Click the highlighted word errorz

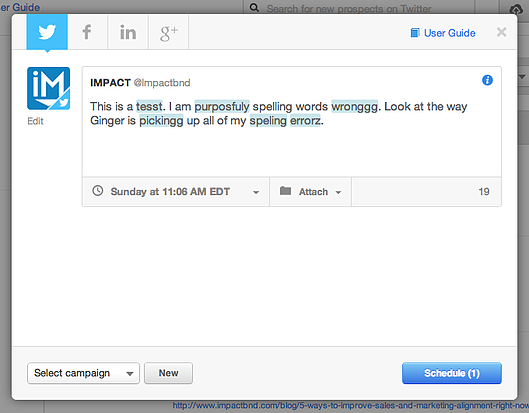(305, 121)
